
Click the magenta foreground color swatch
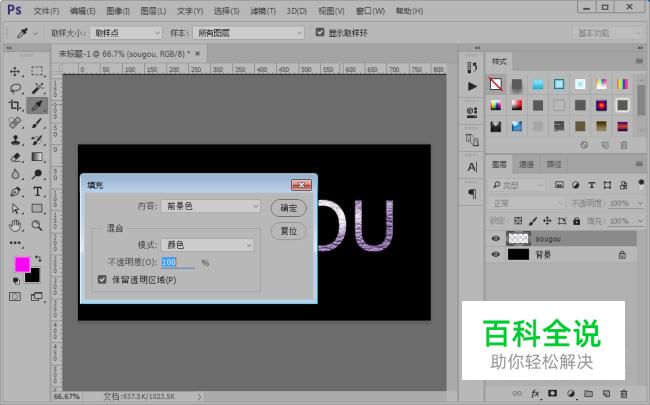pos(21,263)
